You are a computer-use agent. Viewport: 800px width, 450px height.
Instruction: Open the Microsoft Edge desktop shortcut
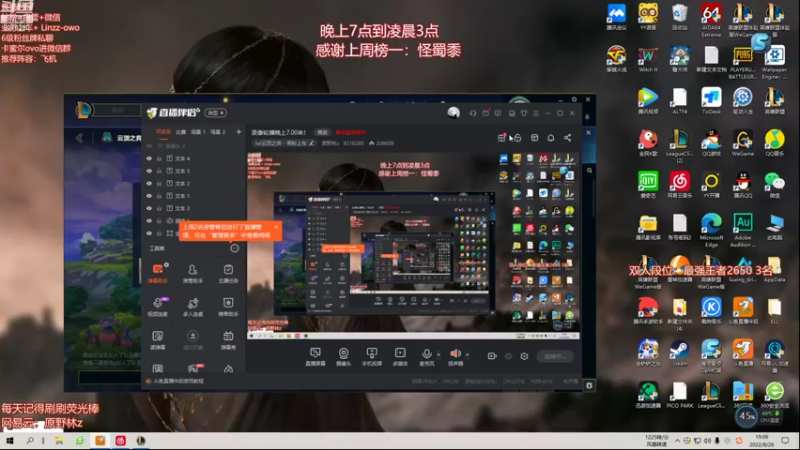pos(711,230)
